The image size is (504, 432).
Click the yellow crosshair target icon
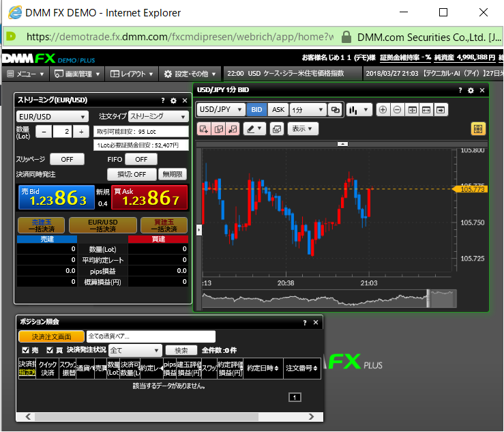click(478, 129)
